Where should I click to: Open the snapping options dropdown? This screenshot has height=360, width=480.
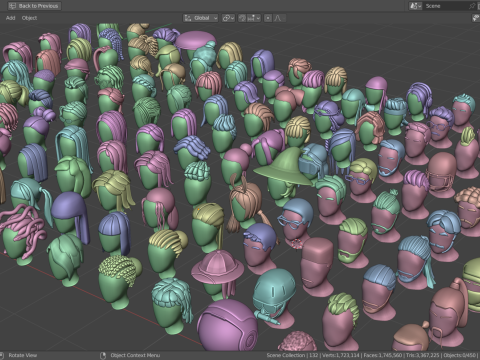point(254,18)
